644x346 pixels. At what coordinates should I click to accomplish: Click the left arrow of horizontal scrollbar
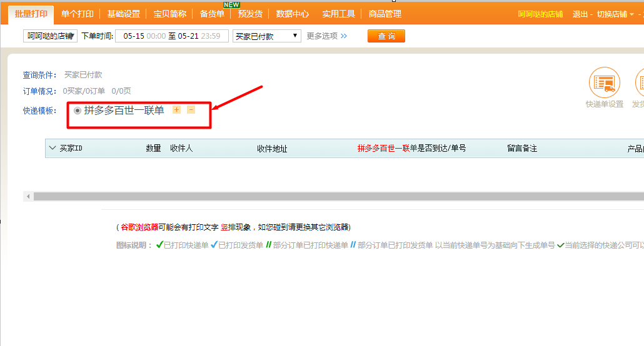tap(28, 196)
